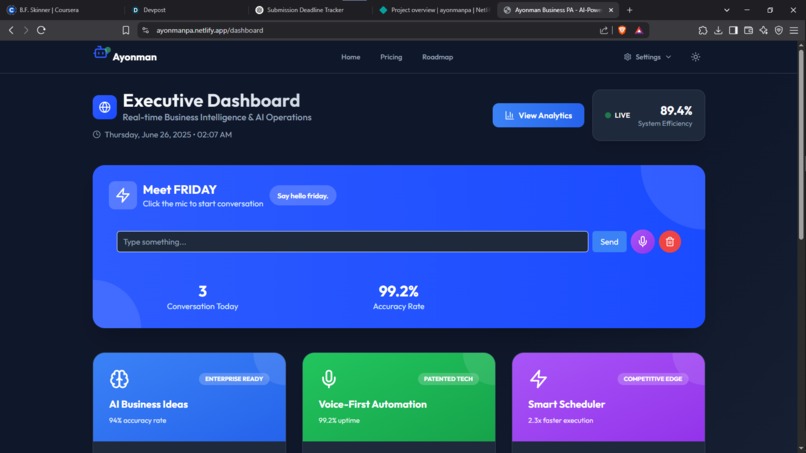Open the Voice-First Automation card title
Image resolution: width=806 pixels, height=453 pixels.
pyautogui.click(x=373, y=404)
